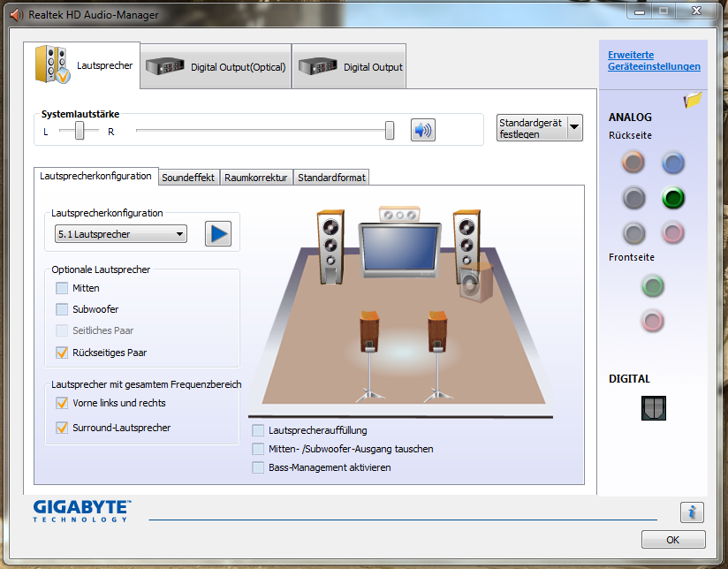
Task: Enable the Mitten optional speaker
Action: tap(62, 288)
